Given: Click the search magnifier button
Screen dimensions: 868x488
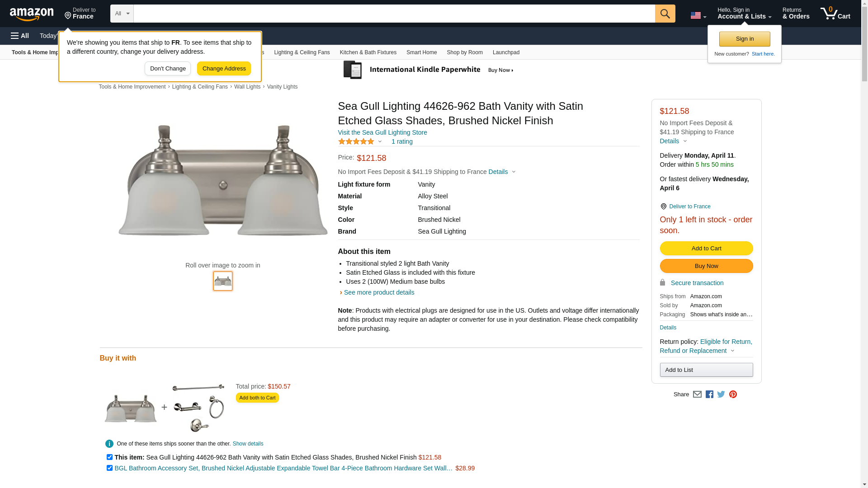Looking at the screenshot, I should (x=665, y=14).
